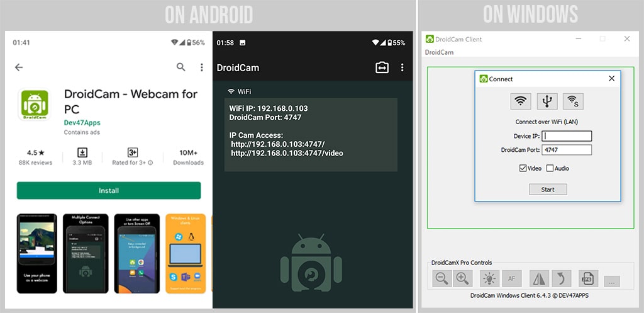Open search in Play Store

tap(180, 67)
